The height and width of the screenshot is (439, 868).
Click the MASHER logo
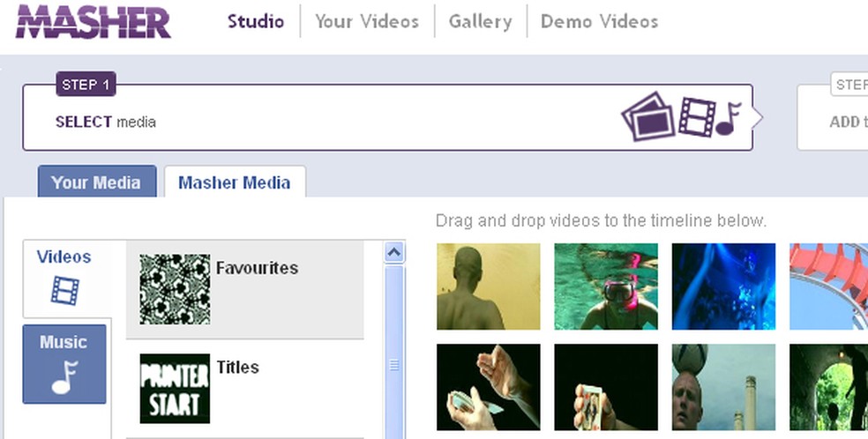click(x=93, y=21)
